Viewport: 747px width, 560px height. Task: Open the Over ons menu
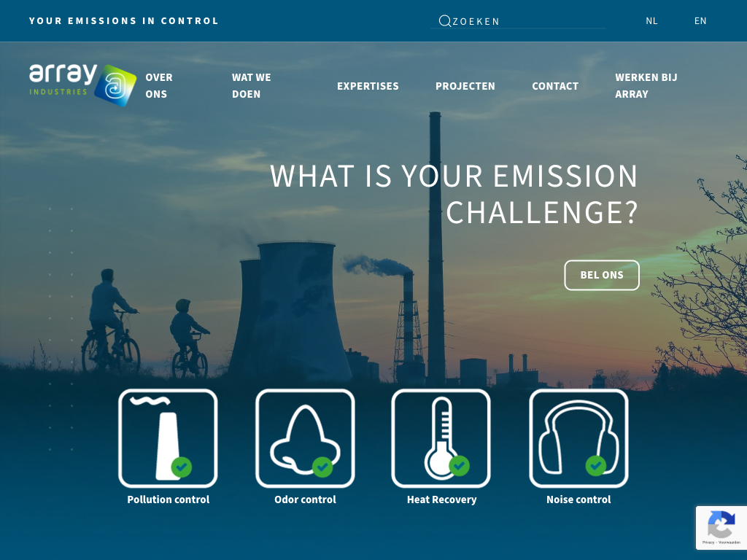(159, 85)
